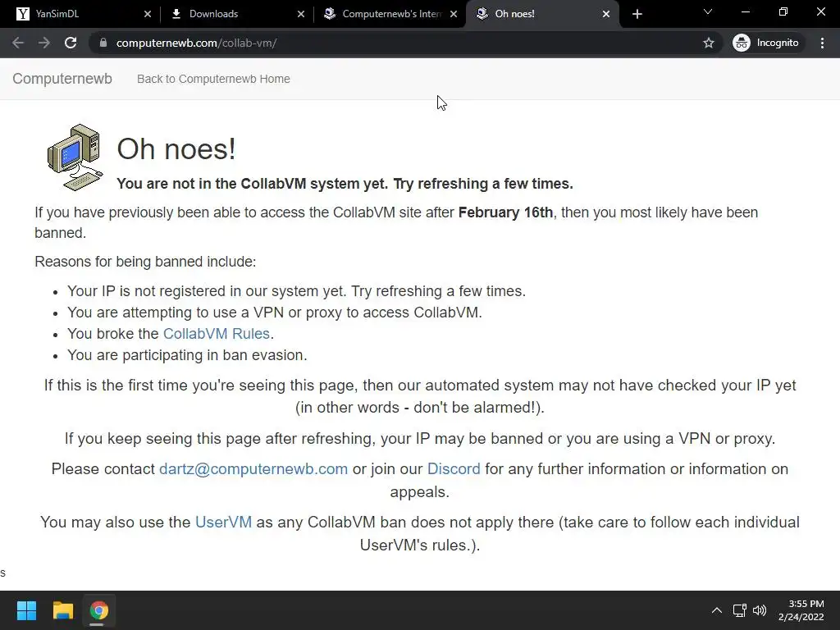The width and height of the screenshot is (840, 630).
Task: Open the Computernewb's Internet tab
Action: coord(390,14)
